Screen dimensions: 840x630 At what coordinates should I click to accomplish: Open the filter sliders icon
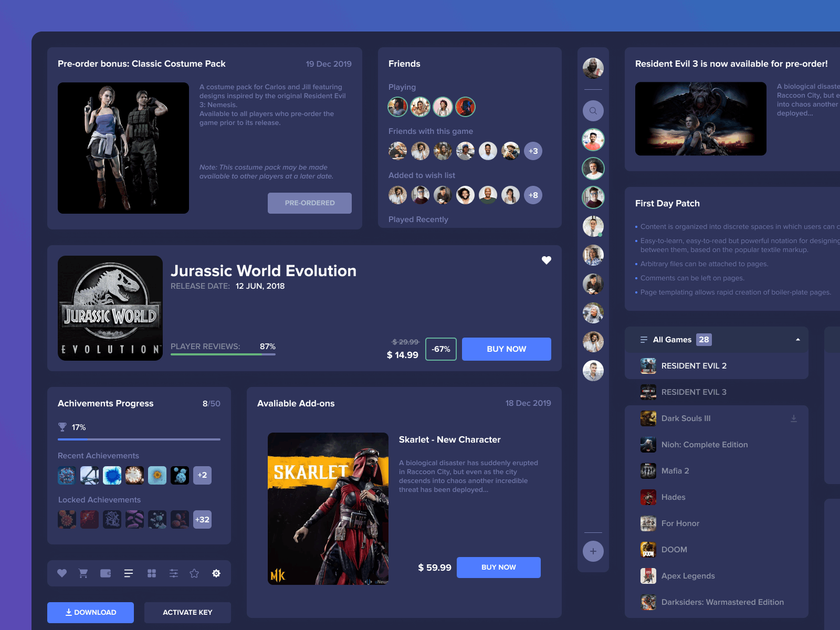[173, 573]
